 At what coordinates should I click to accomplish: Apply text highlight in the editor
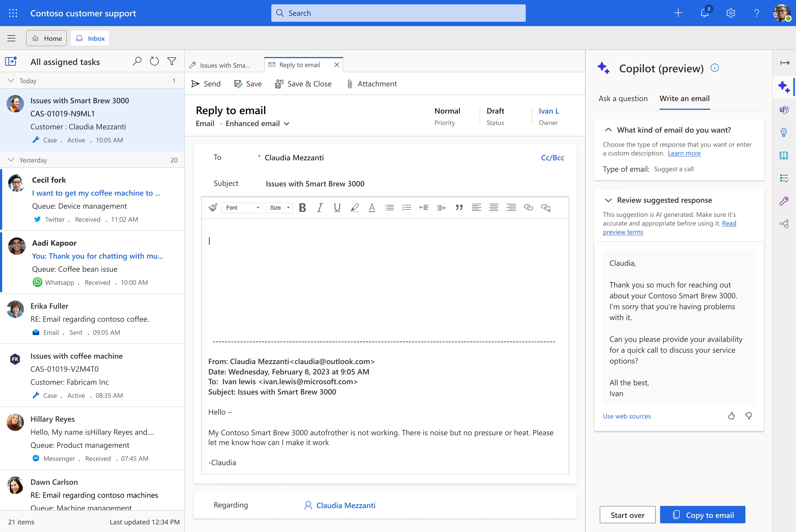[x=355, y=207]
